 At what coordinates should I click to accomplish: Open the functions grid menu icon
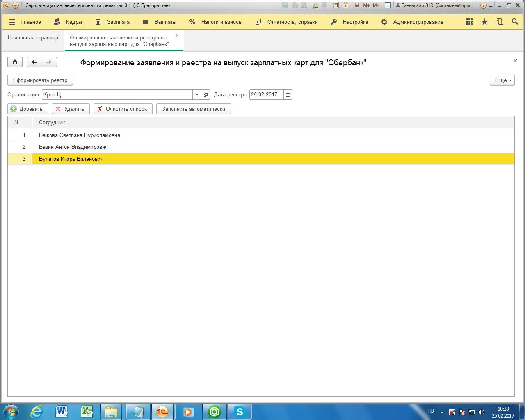pos(470,22)
